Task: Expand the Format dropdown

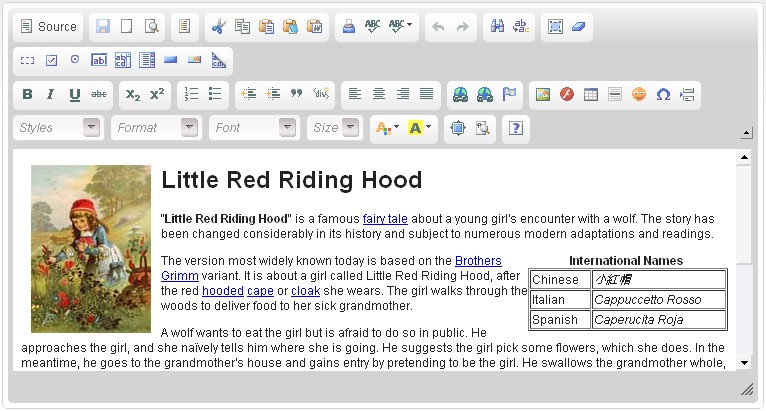Action: click(156, 128)
